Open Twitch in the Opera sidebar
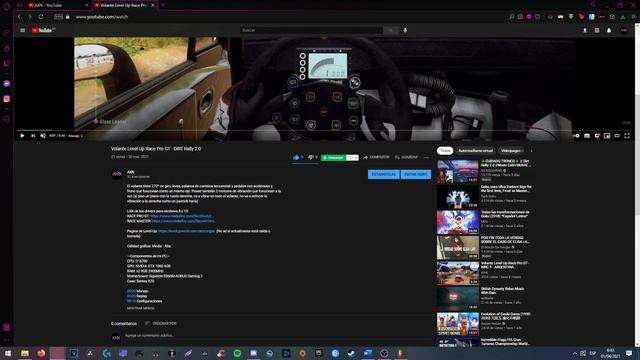The height and width of the screenshot is (360, 640). click(x=7, y=63)
